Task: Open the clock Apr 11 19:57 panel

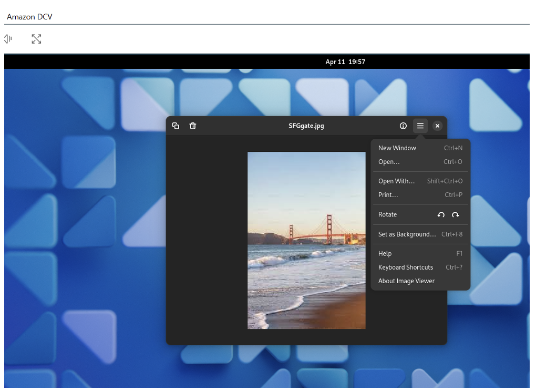Action: pos(345,62)
